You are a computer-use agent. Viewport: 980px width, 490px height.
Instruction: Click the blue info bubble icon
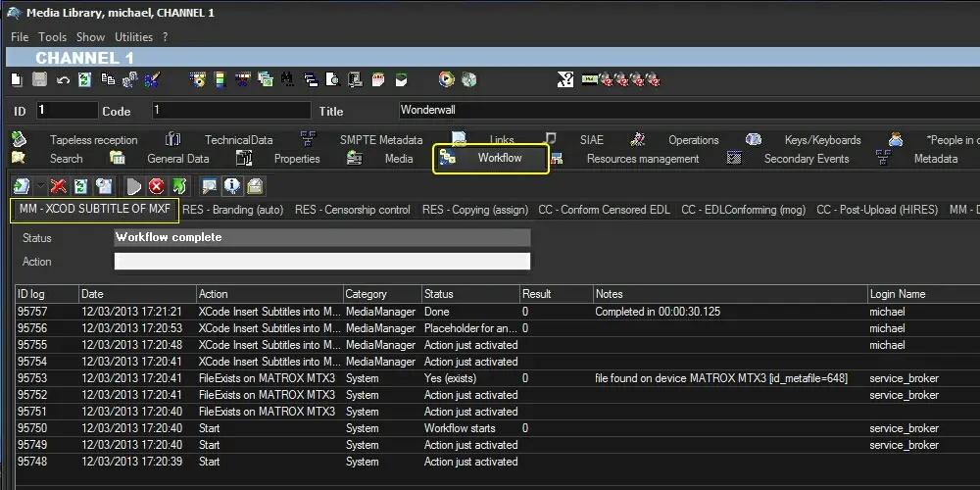232,186
